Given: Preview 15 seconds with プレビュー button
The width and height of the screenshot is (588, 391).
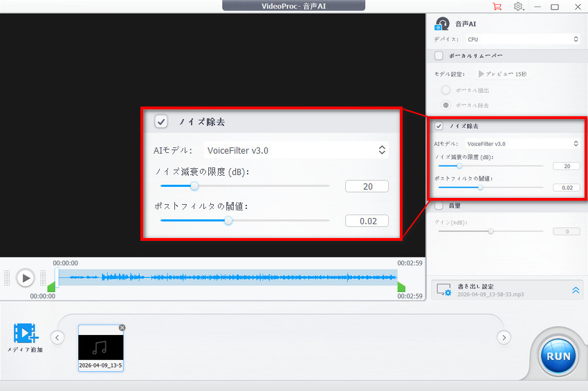Looking at the screenshot, I should [x=502, y=74].
